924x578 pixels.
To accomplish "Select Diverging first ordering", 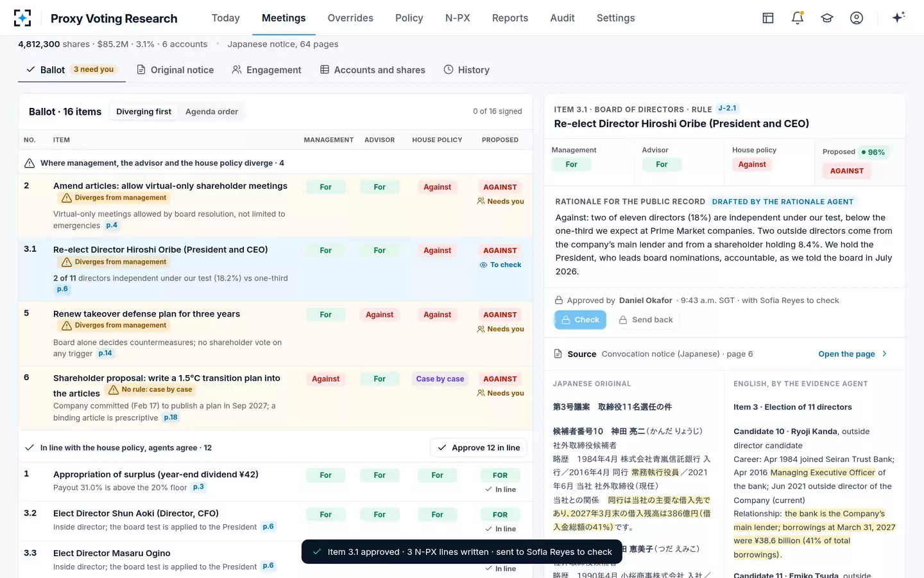I will [x=144, y=112].
